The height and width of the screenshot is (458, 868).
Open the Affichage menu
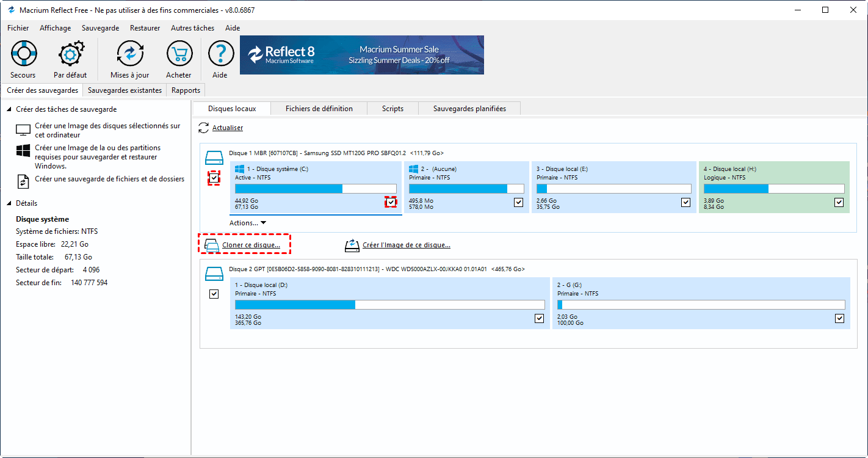[55, 27]
